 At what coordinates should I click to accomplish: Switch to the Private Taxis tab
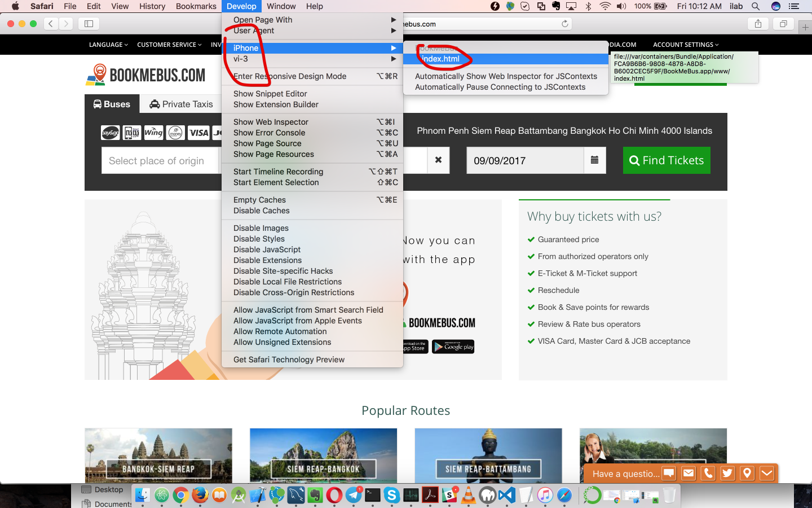coord(181,104)
